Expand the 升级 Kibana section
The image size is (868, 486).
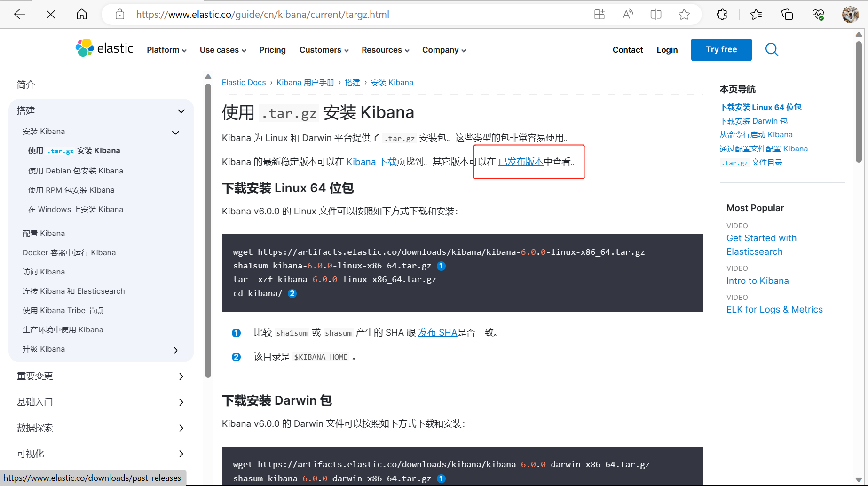(176, 350)
